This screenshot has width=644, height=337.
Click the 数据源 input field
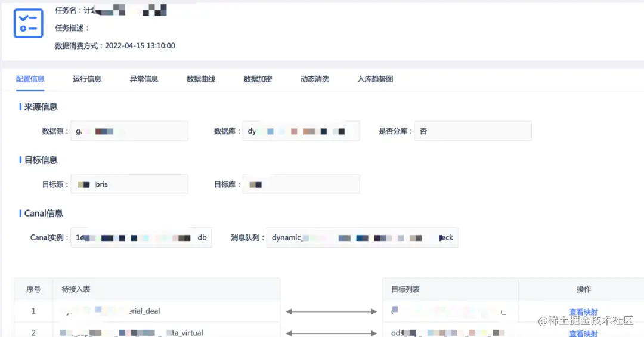pos(129,131)
